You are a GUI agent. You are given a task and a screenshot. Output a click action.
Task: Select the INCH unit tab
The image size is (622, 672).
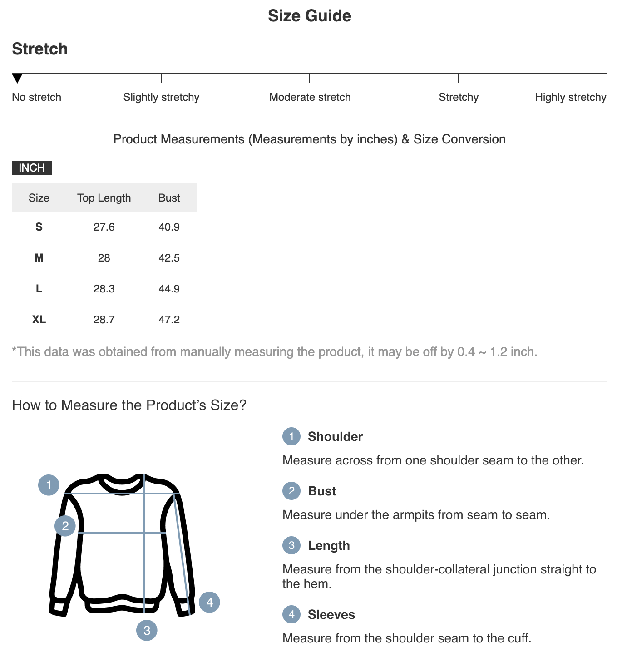[x=32, y=168]
